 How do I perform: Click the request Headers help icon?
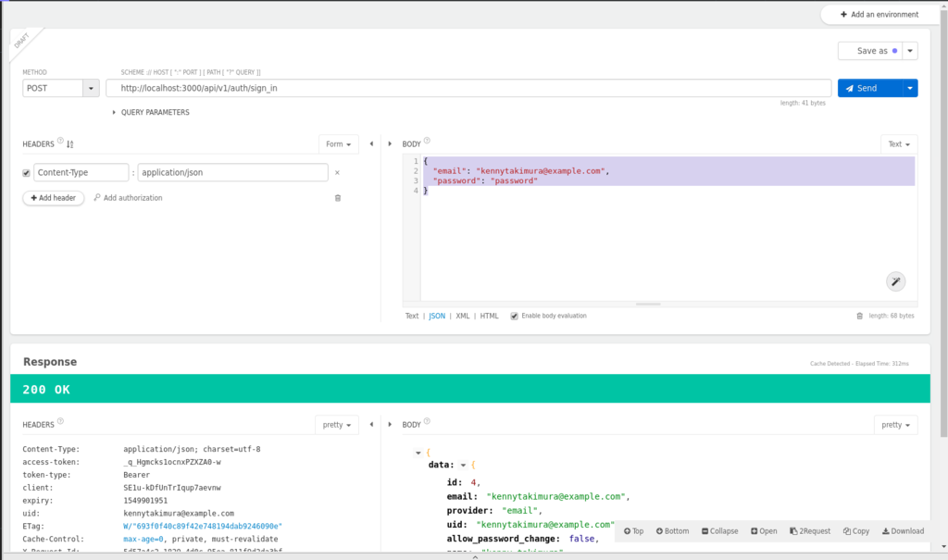coord(60,141)
